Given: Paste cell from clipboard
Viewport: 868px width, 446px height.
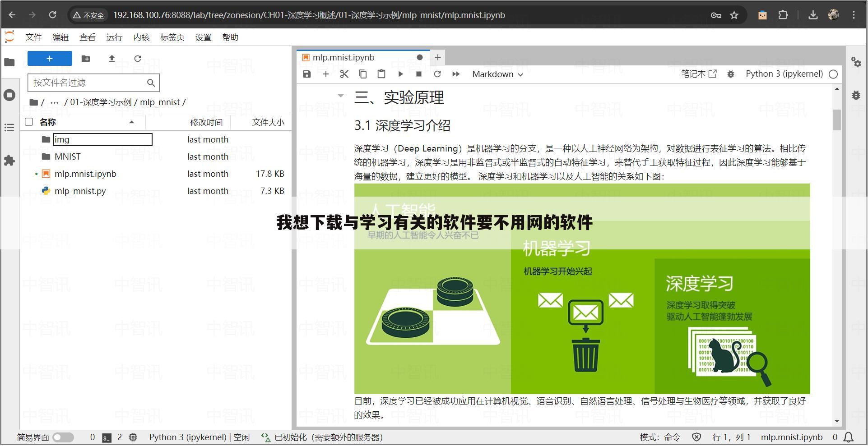Looking at the screenshot, I should point(381,74).
